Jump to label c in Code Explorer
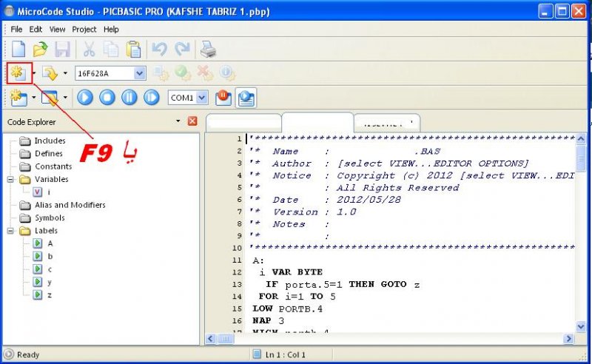The image size is (592, 364). click(x=50, y=269)
